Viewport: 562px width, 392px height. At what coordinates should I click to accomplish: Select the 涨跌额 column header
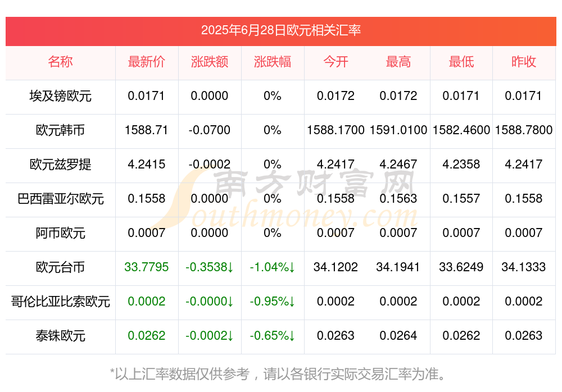coord(210,62)
